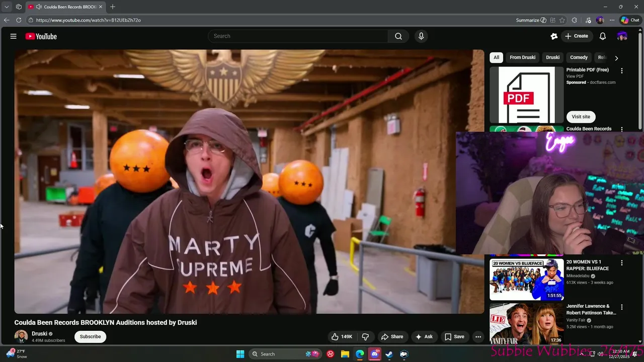Open more actions ellipsis under video
644x362 pixels.
pyautogui.click(x=478, y=336)
